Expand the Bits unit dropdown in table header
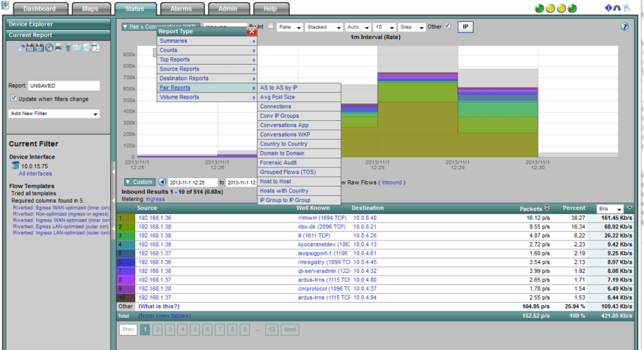 [x=610, y=208]
